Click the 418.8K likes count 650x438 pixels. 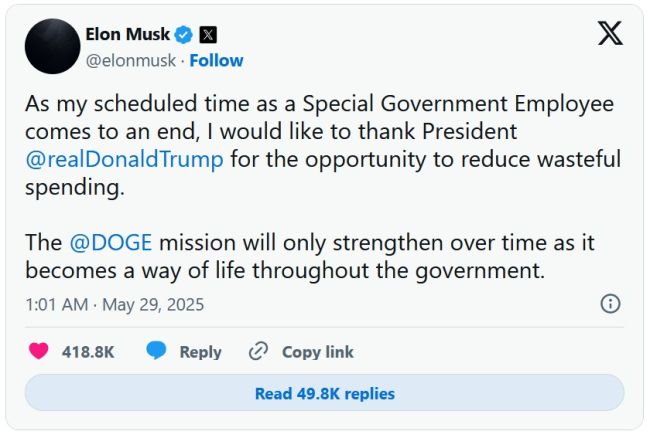click(87, 352)
